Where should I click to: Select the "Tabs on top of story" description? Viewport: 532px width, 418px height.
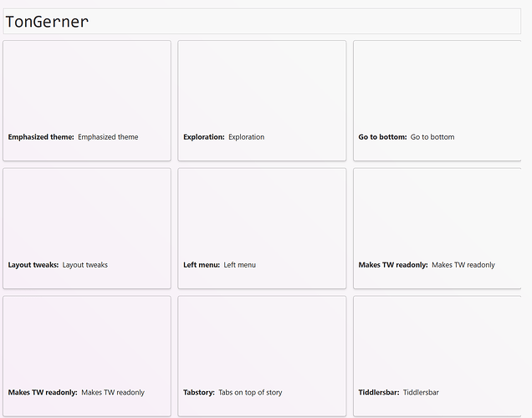point(250,392)
